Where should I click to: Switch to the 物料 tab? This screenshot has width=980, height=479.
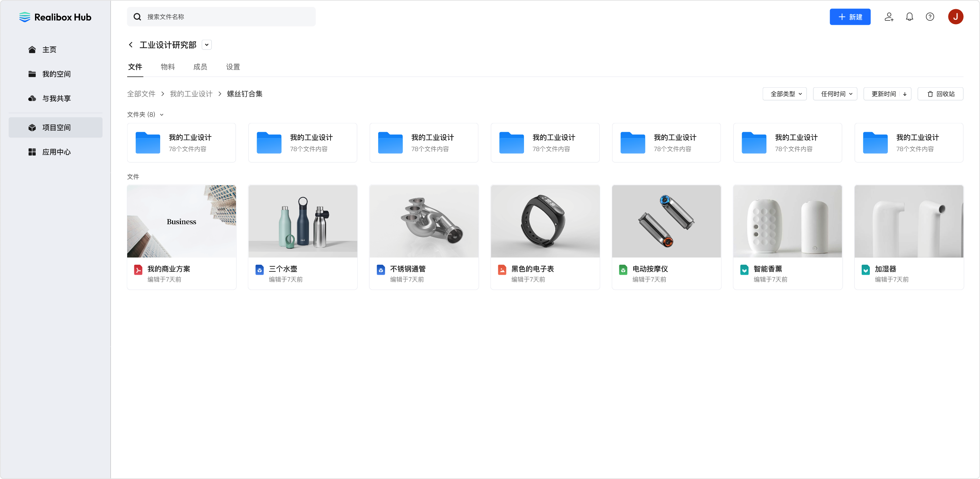pyautogui.click(x=168, y=67)
